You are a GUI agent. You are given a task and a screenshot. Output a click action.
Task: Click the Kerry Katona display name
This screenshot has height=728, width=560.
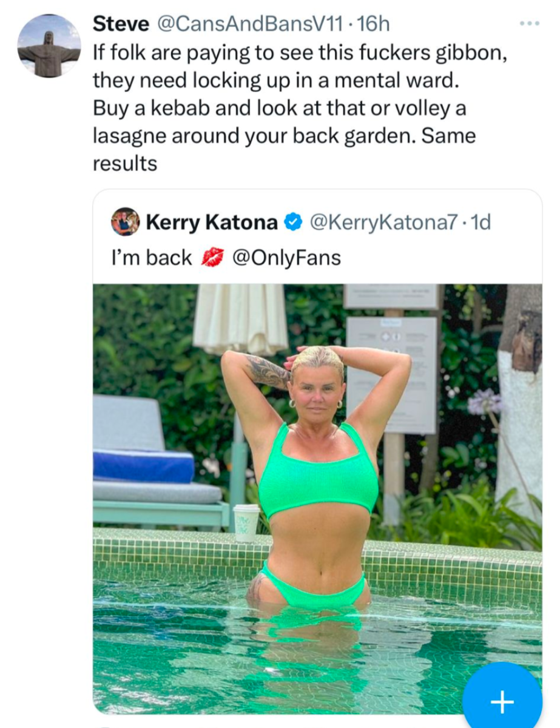pyautogui.click(x=211, y=223)
